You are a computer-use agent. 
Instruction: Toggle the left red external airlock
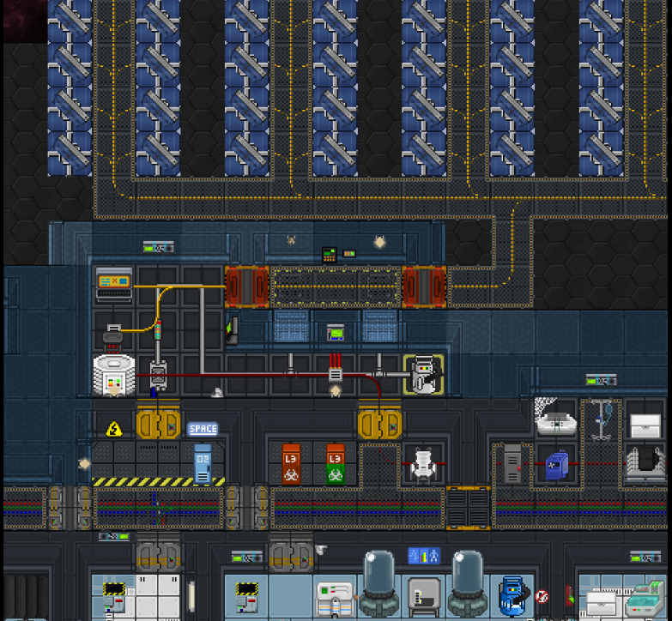tap(246, 286)
